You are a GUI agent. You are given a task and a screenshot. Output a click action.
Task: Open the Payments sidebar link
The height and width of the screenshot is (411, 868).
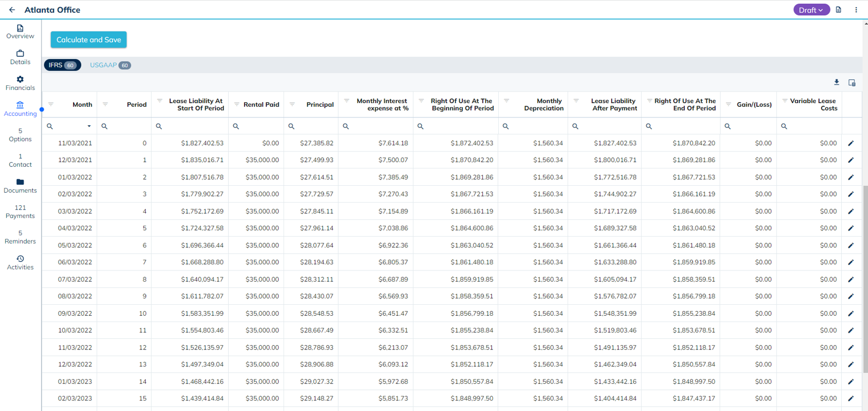[x=20, y=212]
